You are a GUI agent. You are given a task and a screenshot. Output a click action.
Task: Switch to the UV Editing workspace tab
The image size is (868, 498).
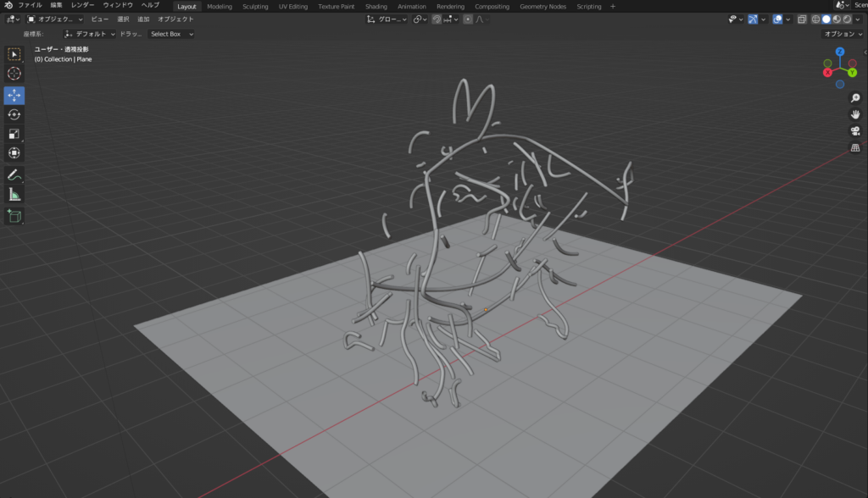(292, 7)
